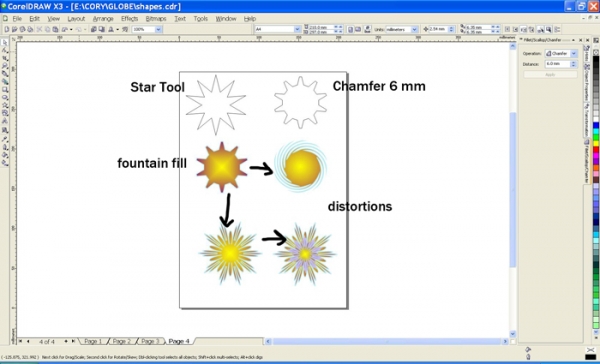
Task: Toggle portrait page orientation
Action: (350, 29)
